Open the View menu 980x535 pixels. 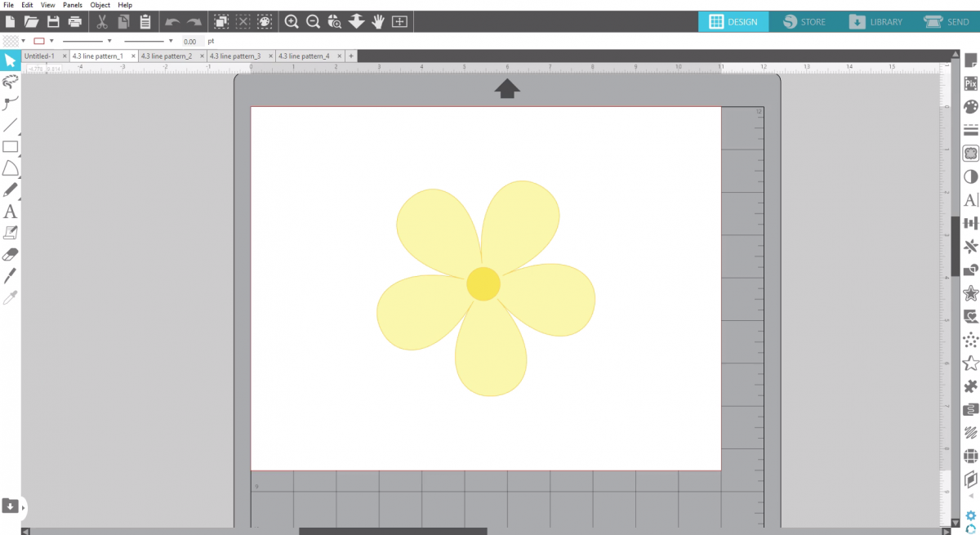[x=48, y=5]
